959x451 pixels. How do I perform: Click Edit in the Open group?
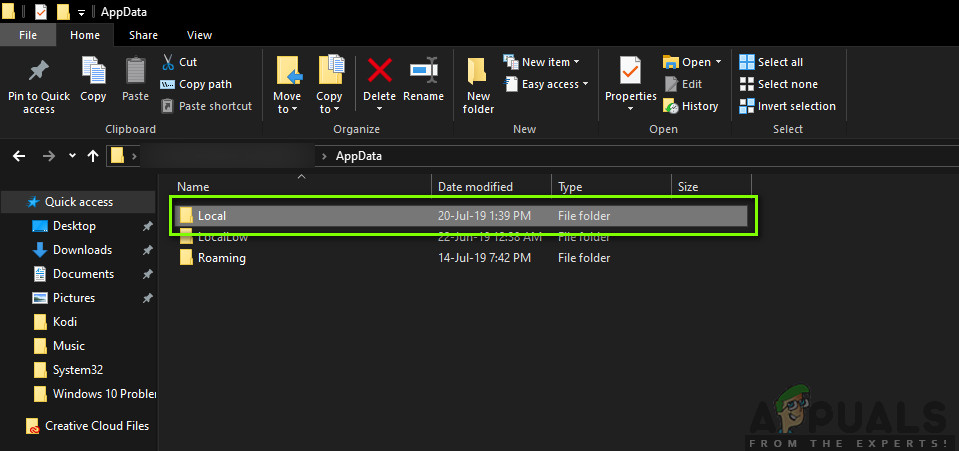coord(683,84)
